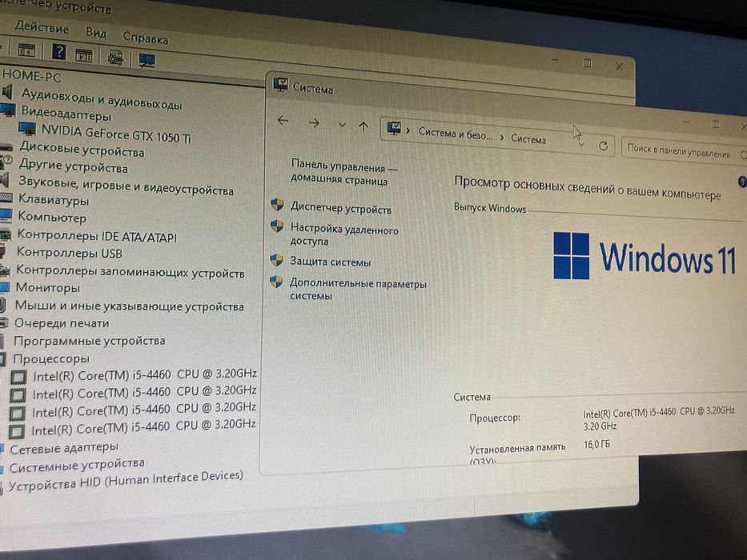
Task: Click the monitor icon beside Мониторы
Action: coord(5,288)
